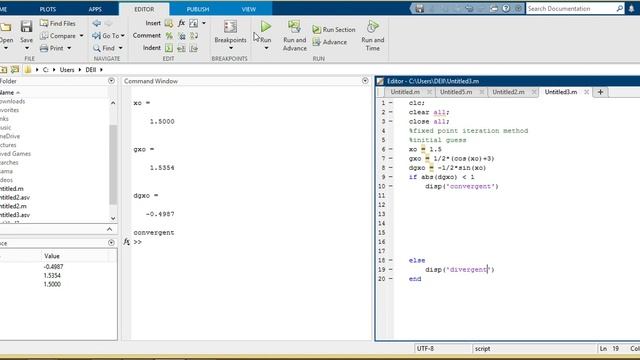Open the Run dropdown arrow
The width and height of the screenshot is (640, 360).
click(266, 49)
